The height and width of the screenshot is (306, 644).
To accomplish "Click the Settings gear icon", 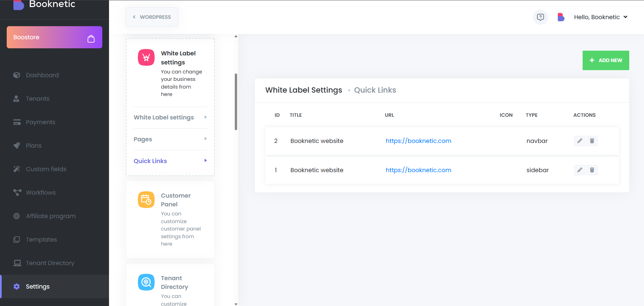I will click(x=16, y=287).
